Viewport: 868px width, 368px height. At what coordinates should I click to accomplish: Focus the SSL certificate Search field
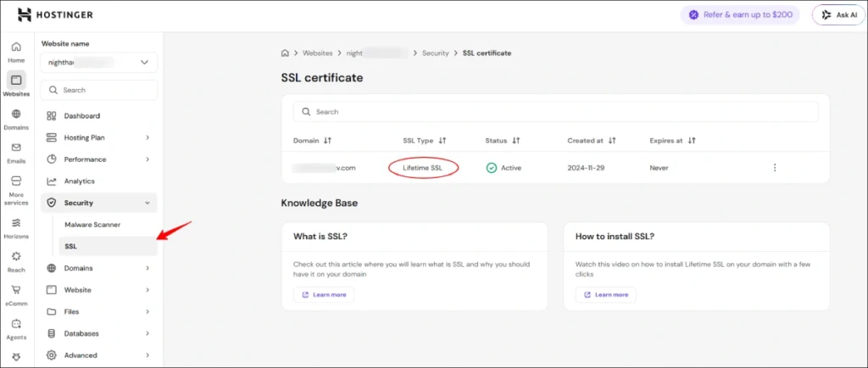[556, 112]
